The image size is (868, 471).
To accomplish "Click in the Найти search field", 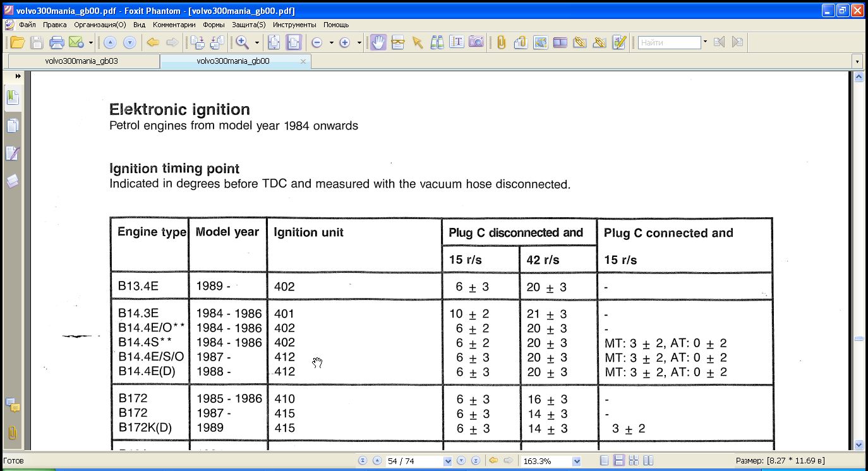I will click(x=669, y=43).
